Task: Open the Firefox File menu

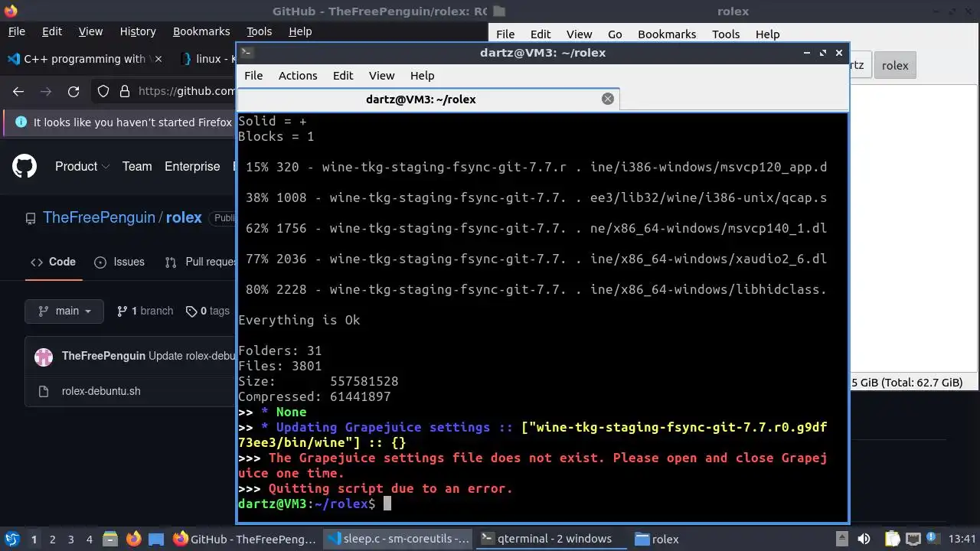Action: 16,31
